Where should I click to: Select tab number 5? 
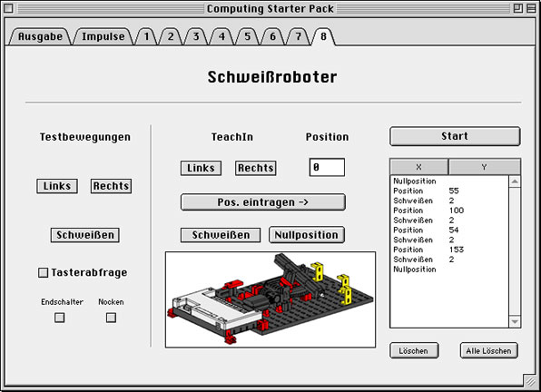248,36
